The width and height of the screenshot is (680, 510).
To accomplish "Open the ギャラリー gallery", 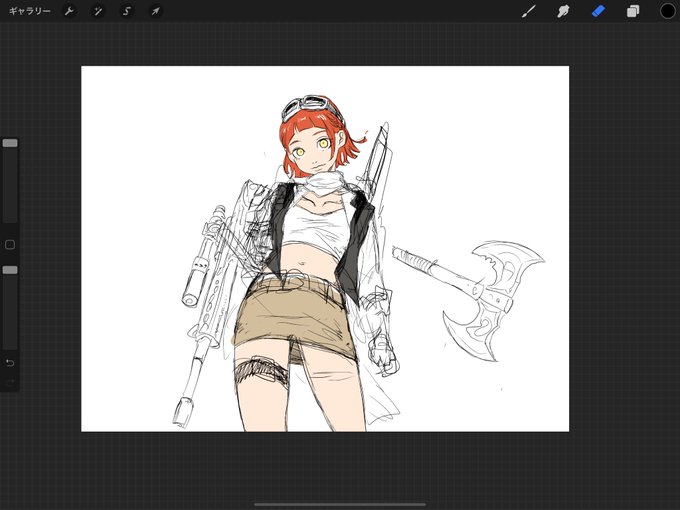I will (x=29, y=11).
